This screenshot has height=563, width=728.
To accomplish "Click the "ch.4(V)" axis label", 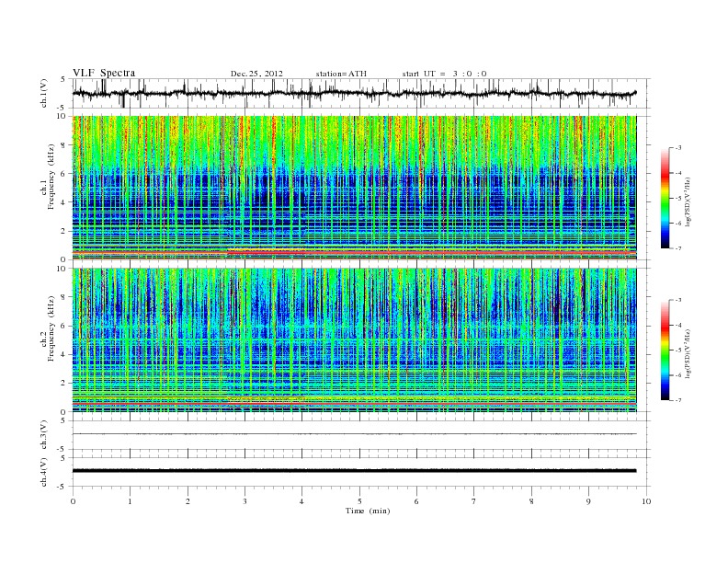I will [x=44, y=472].
